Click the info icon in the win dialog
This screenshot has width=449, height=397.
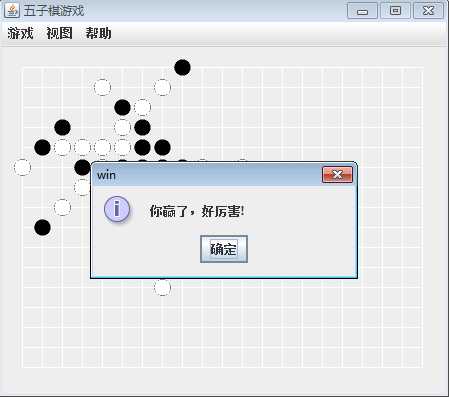click(x=117, y=209)
